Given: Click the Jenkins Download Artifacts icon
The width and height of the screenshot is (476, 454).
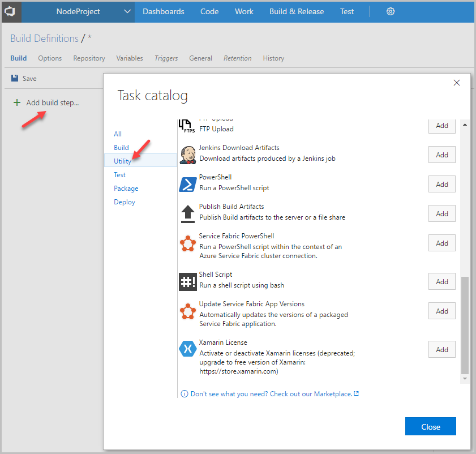Looking at the screenshot, I should [187, 155].
